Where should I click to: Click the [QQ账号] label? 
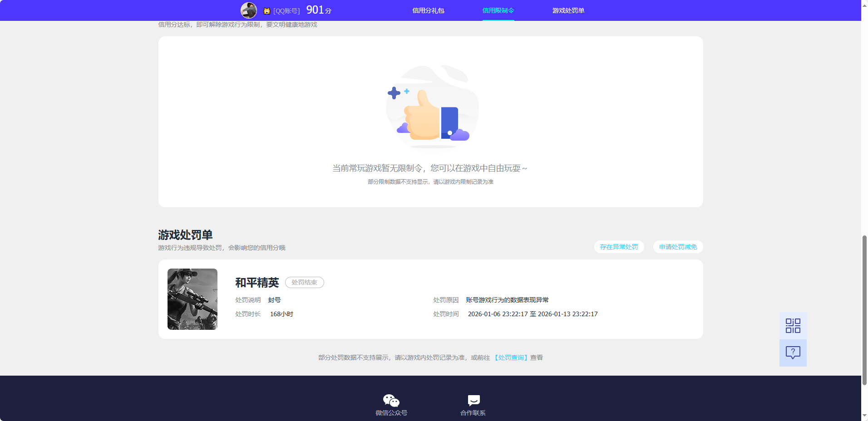coord(286,11)
